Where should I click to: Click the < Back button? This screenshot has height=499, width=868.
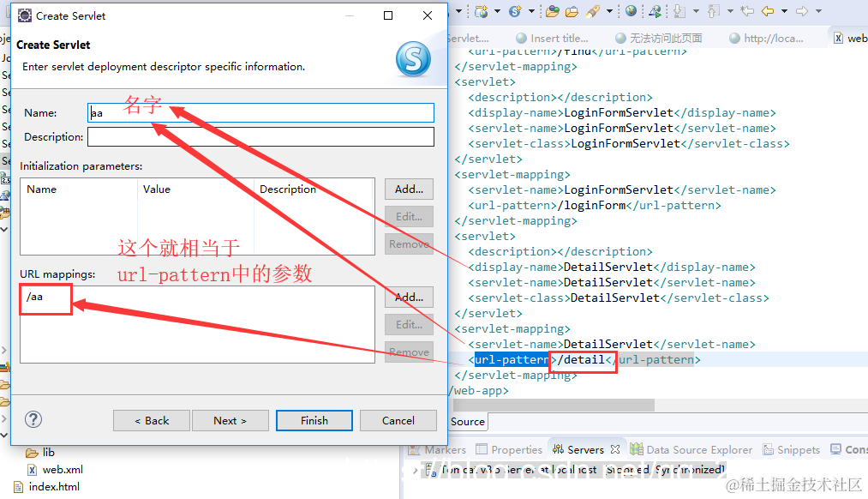(x=152, y=421)
